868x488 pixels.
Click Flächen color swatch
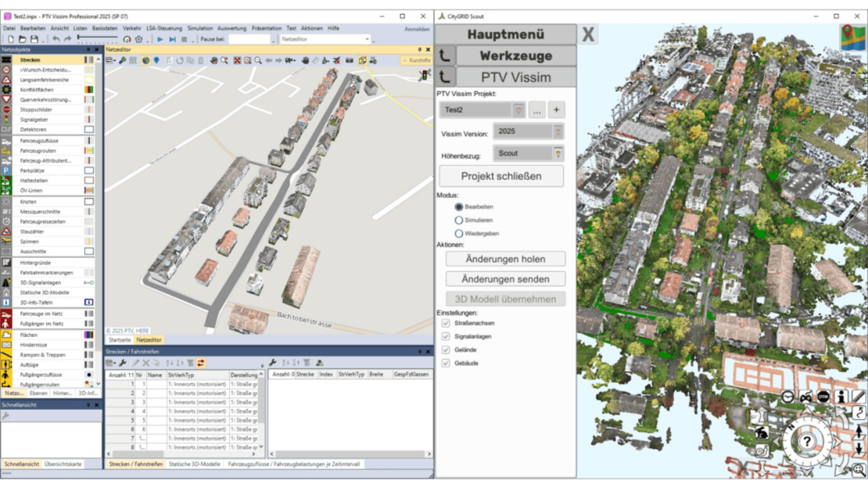88,335
